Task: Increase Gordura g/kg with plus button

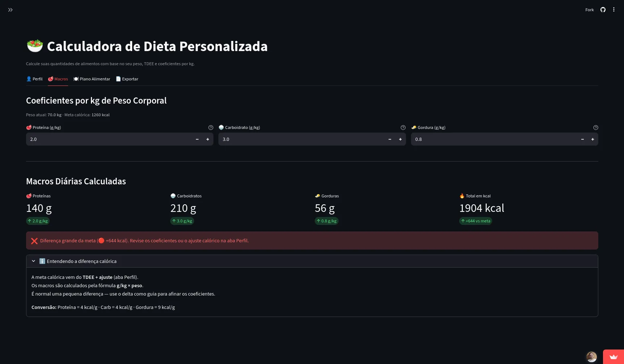Action: (x=593, y=139)
